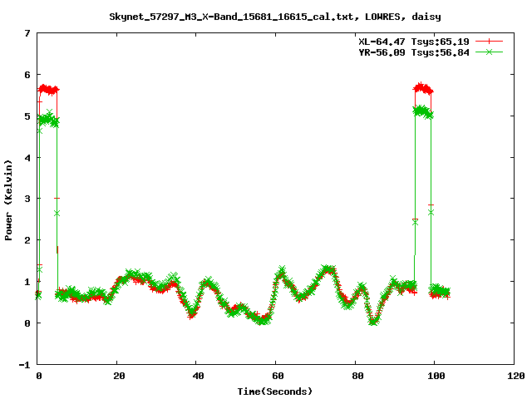The image size is (532, 399).
Task: Click the green calibration plateau near time 0
Action: click(x=48, y=120)
